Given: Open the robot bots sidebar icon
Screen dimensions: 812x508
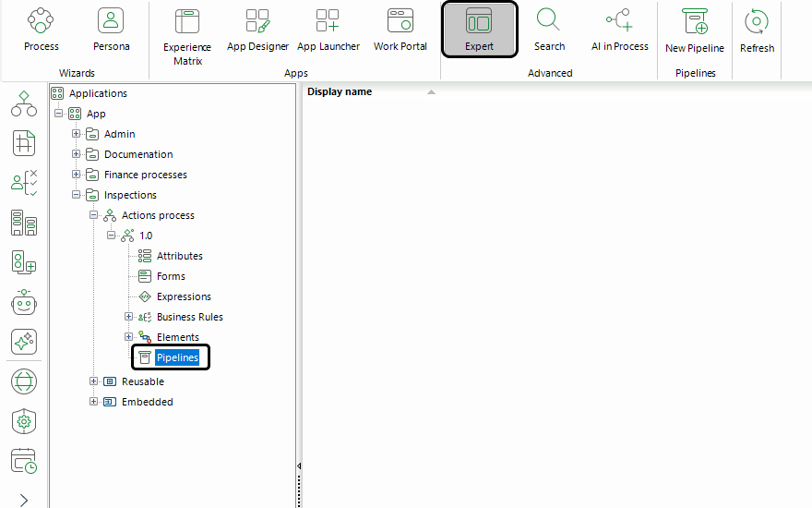Looking at the screenshot, I should tap(24, 302).
